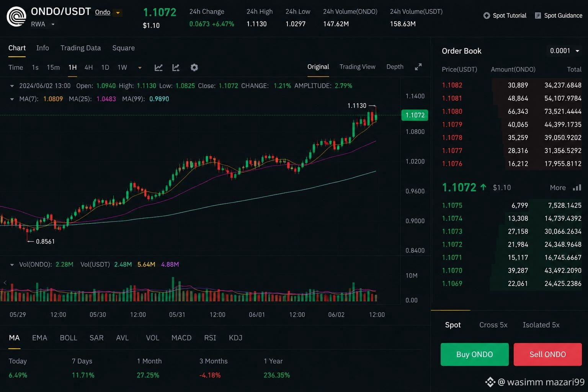The width and height of the screenshot is (588, 392).
Task: Click the Spot Guidance link text
Action: (x=563, y=16)
